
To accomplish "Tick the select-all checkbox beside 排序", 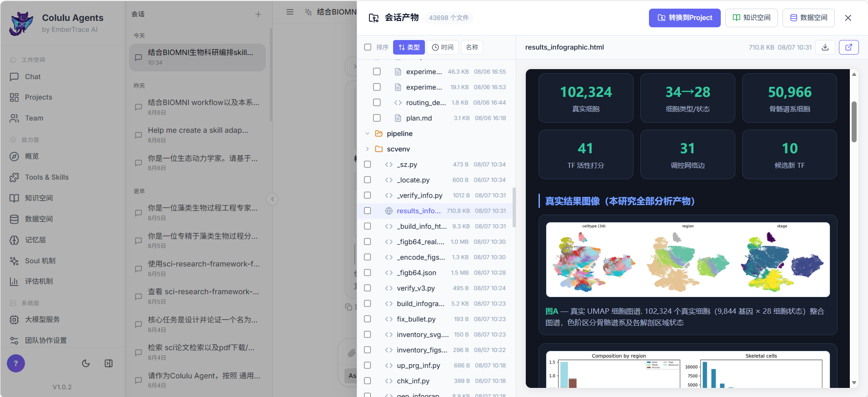I will click(368, 47).
